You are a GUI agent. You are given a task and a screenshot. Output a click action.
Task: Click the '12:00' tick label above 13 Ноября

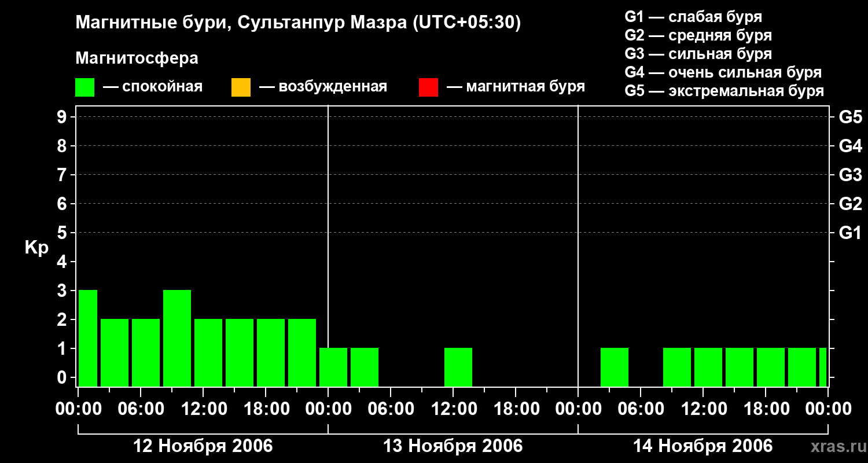coord(453,409)
